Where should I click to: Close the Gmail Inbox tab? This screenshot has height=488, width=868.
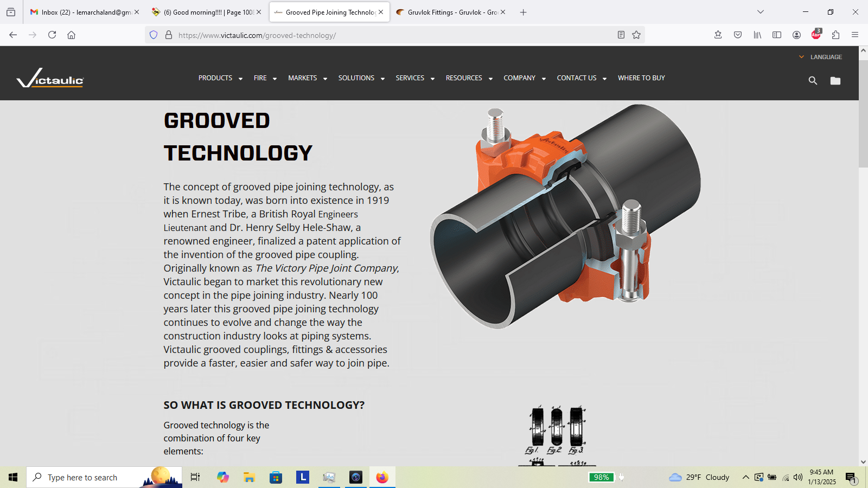click(137, 12)
